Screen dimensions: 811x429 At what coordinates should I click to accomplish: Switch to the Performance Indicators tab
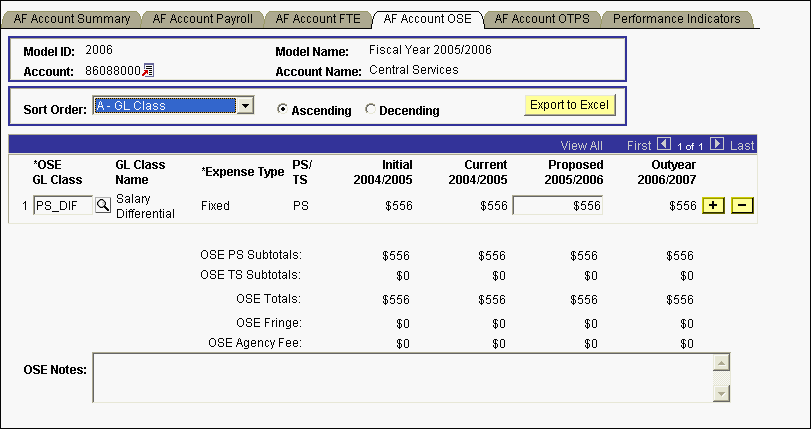tap(676, 19)
